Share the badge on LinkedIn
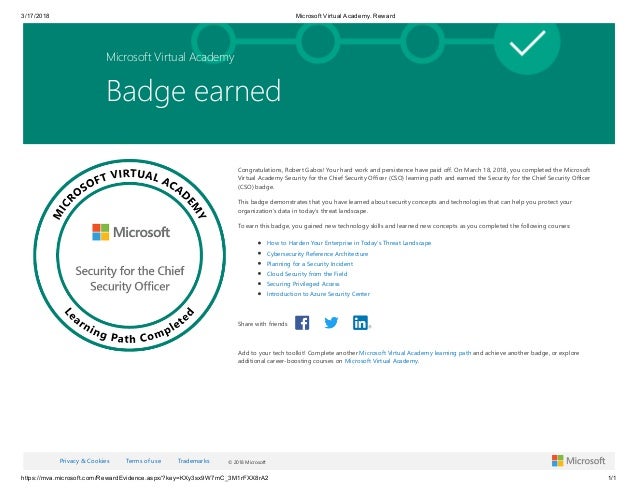Image resolution: width=638 pixels, height=494 pixels. (361, 323)
